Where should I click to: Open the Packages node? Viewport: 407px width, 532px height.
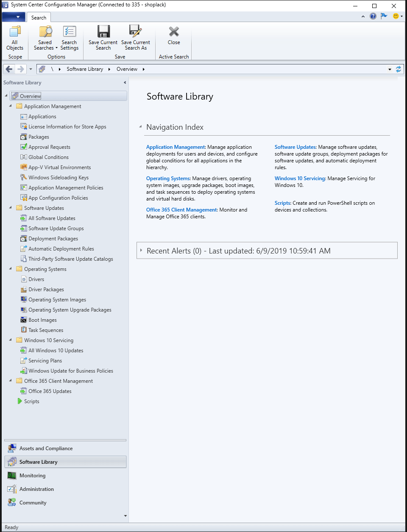(39, 137)
